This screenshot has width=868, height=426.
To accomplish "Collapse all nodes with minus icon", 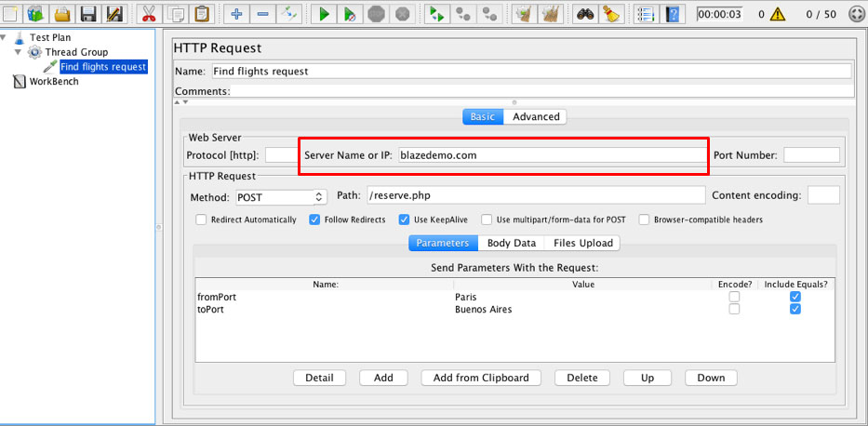I will [x=263, y=13].
